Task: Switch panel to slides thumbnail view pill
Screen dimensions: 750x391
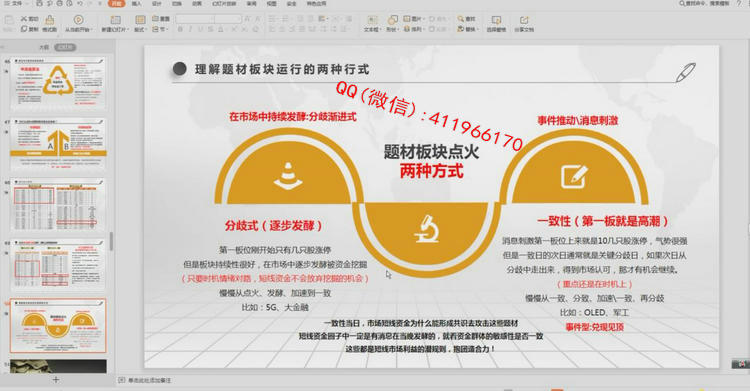Action: (x=65, y=47)
